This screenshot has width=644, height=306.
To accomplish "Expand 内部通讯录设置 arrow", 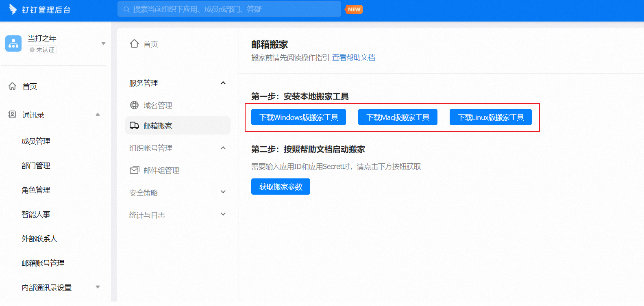I will point(98,287).
